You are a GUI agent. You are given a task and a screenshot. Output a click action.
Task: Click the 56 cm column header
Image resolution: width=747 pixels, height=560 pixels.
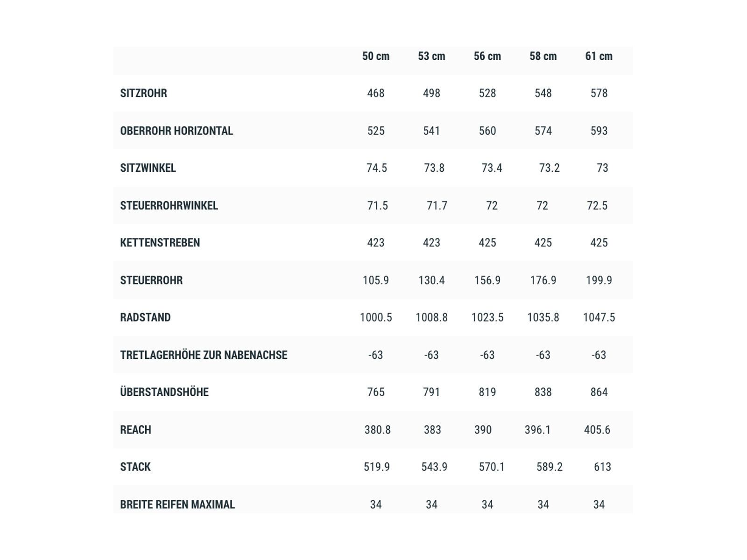point(487,56)
